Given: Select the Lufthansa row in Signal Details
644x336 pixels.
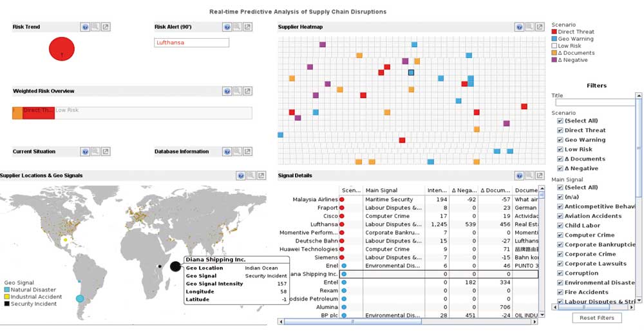Looking at the screenshot, I should (x=408, y=224).
